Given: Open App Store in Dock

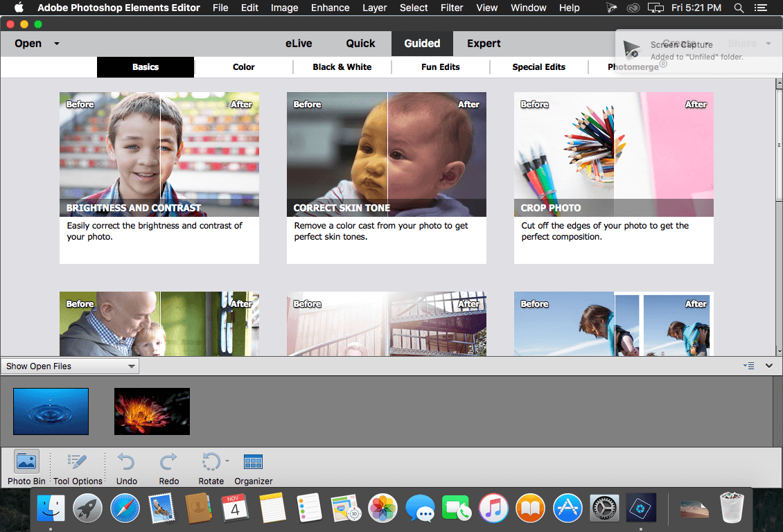Looking at the screenshot, I should 568,508.
